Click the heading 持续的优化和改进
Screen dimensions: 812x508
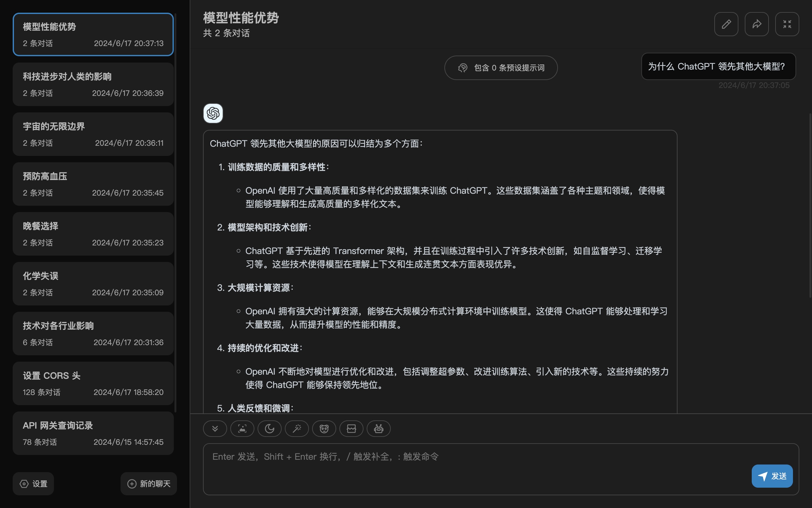tap(263, 348)
